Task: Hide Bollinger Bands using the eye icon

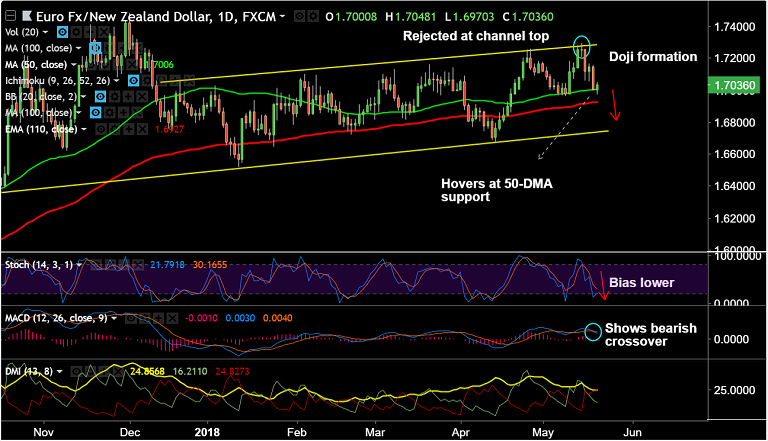Action: click(100, 97)
